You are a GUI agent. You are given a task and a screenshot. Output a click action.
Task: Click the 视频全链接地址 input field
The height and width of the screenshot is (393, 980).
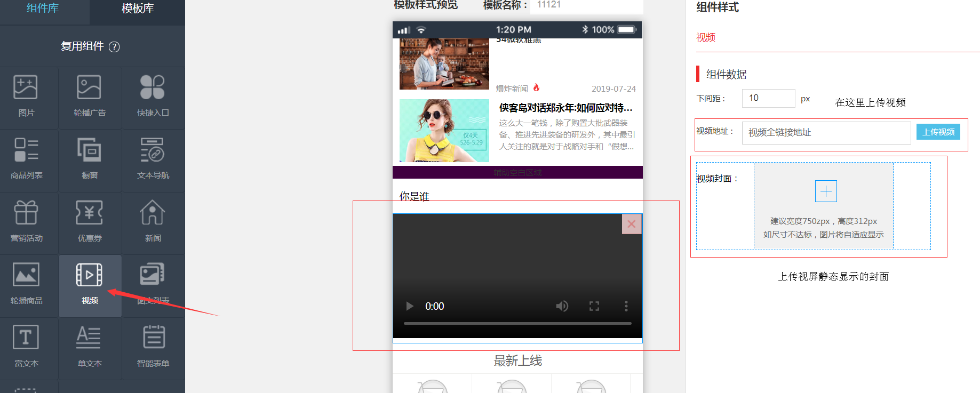tap(826, 133)
